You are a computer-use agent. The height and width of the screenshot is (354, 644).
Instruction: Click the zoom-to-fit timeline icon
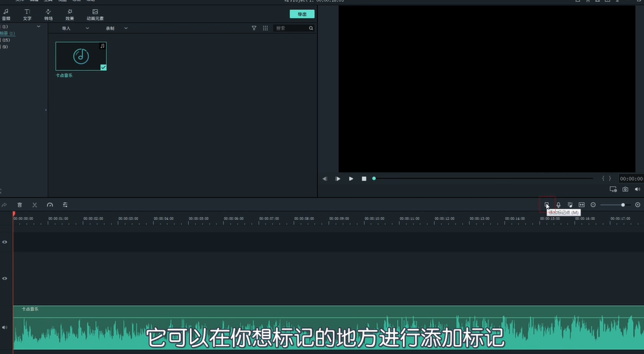582,205
